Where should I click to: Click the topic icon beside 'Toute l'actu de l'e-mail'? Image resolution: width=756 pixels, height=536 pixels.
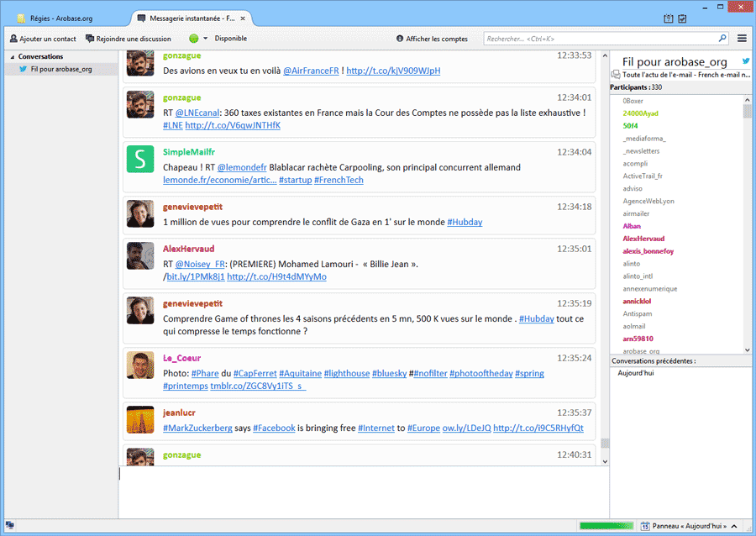tap(615, 74)
